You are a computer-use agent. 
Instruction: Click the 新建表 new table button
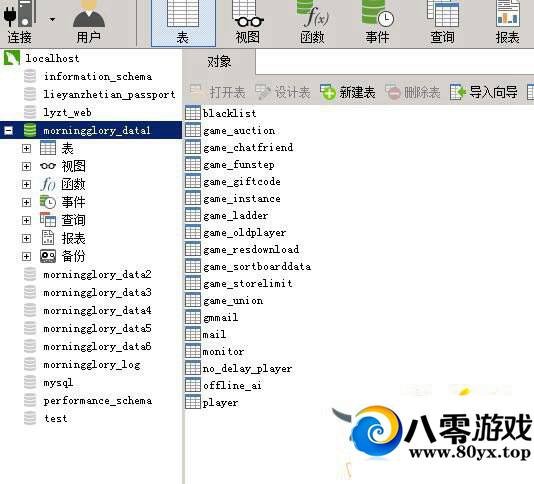tap(348, 92)
